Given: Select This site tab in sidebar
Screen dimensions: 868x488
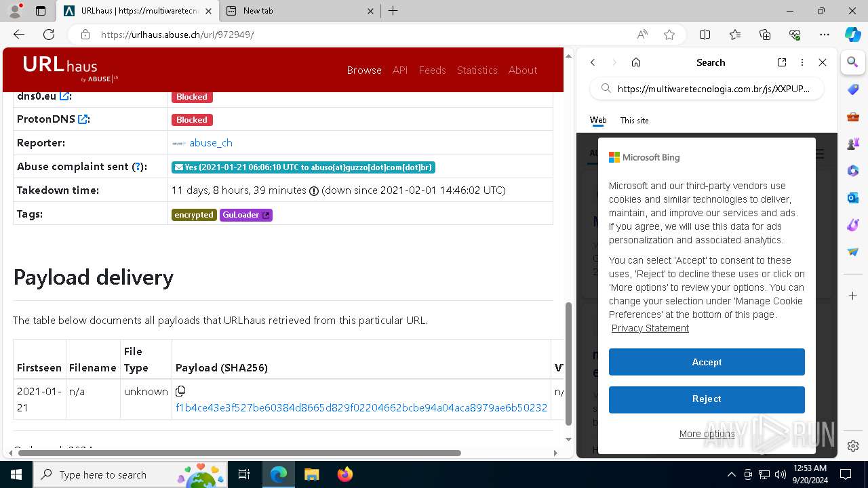Looking at the screenshot, I should tap(635, 120).
